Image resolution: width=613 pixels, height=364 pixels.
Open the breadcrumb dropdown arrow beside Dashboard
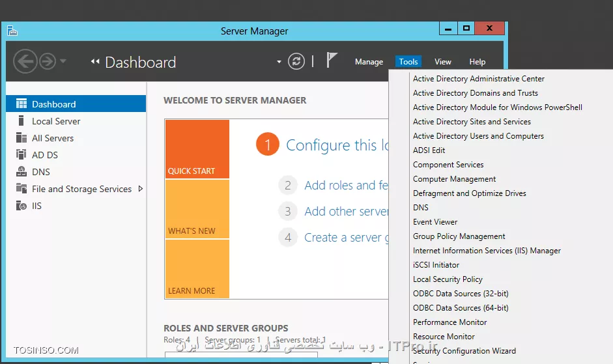279,62
